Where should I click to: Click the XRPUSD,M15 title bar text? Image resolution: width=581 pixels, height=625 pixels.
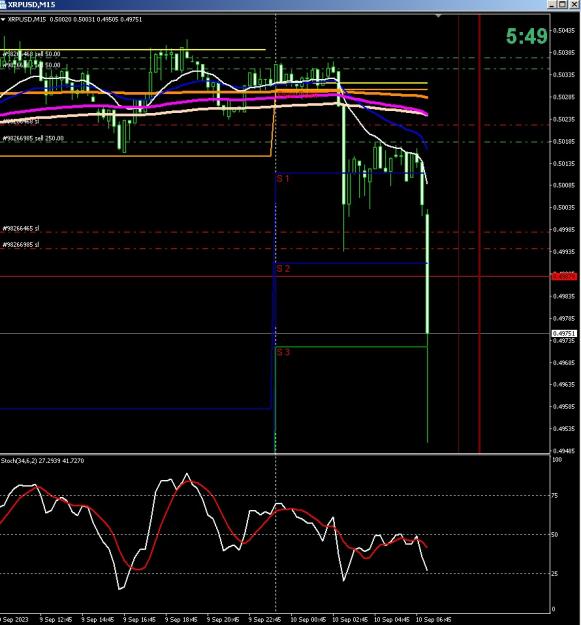point(31,4)
